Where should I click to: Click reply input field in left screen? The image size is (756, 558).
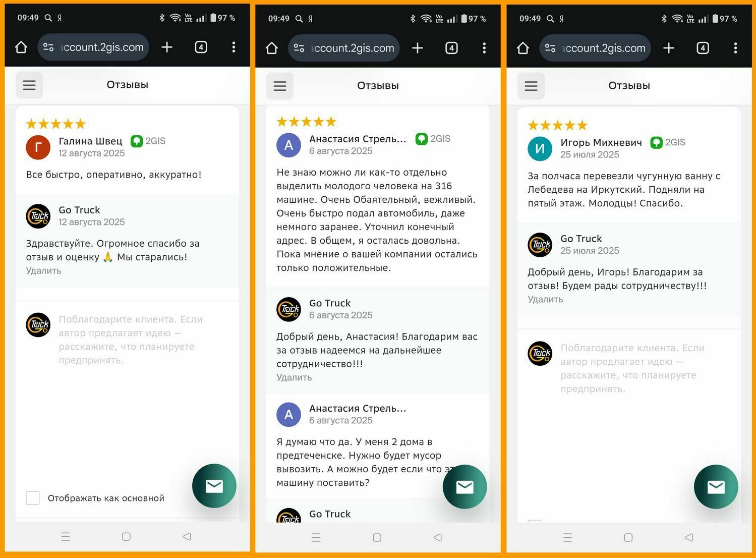pyautogui.click(x=132, y=340)
